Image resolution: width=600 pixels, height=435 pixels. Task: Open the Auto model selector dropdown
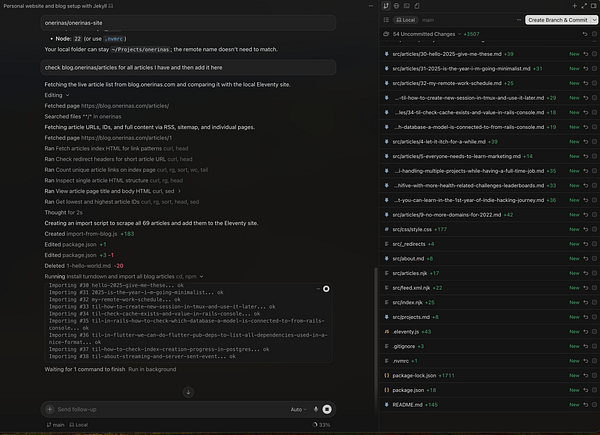(298, 409)
